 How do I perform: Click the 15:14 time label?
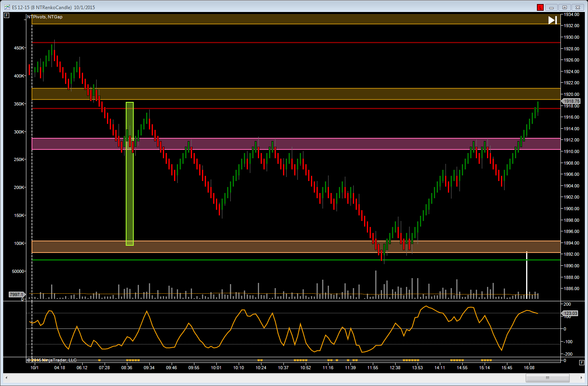point(484,368)
